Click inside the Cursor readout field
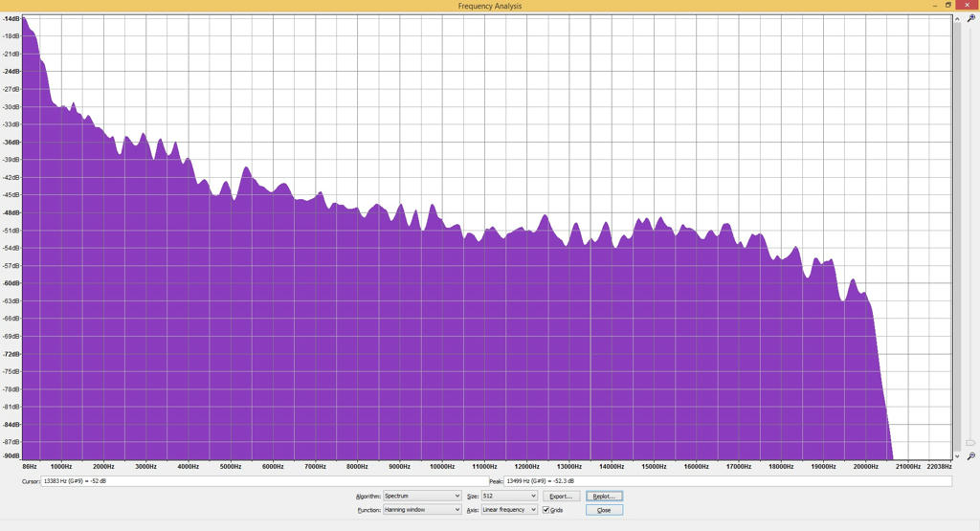 click(258, 481)
